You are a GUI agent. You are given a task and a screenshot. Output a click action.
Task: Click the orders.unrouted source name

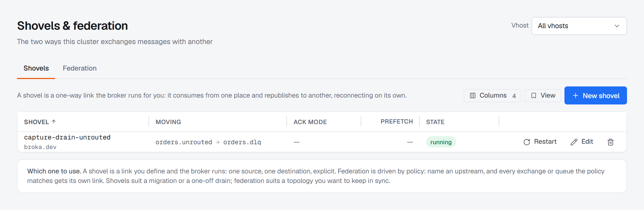pyautogui.click(x=184, y=142)
